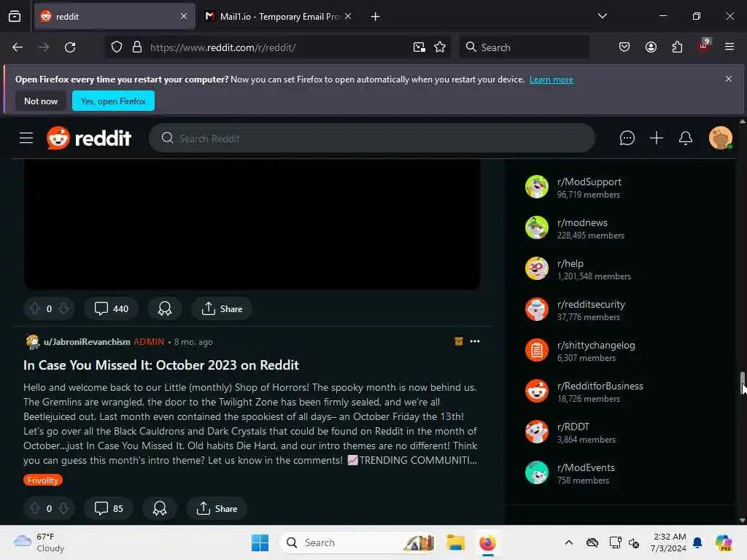
Task: Share the October 2023 post
Action: [217, 508]
